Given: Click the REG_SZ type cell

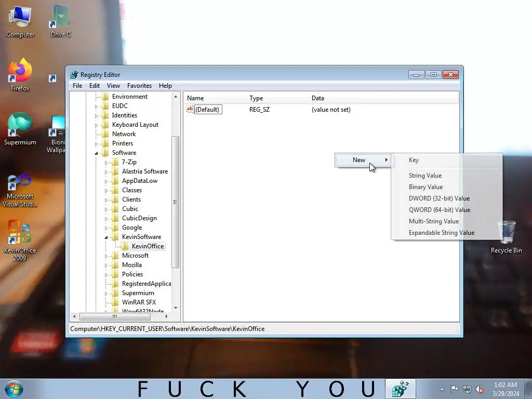Looking at the screenshot, I should tap(260, 109).
